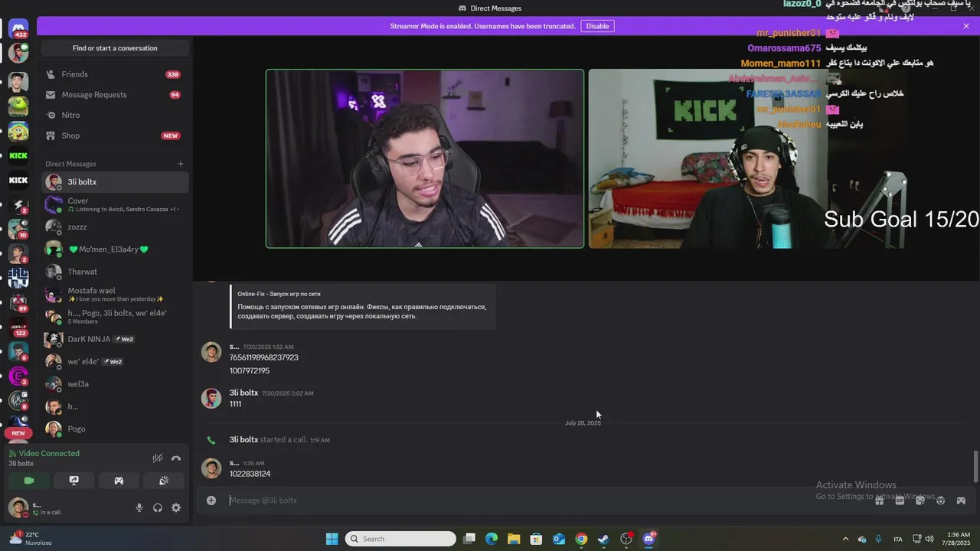
Task: Attach file with plus icon in message box
Action: tap(211, 500)
